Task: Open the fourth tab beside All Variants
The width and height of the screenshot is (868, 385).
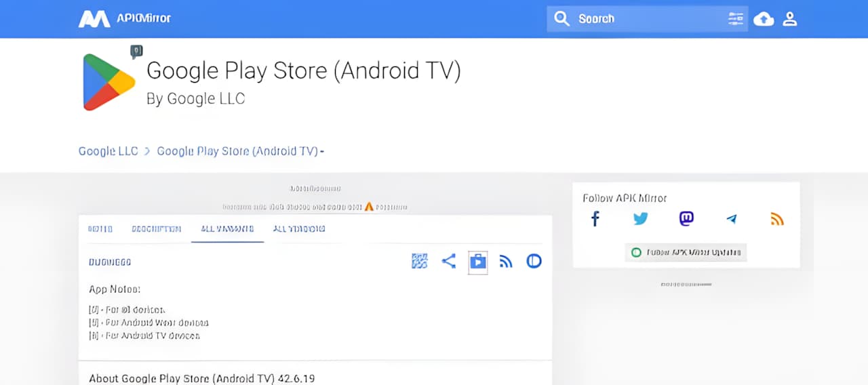Action: pyautogui.click(x=299, y=229)
